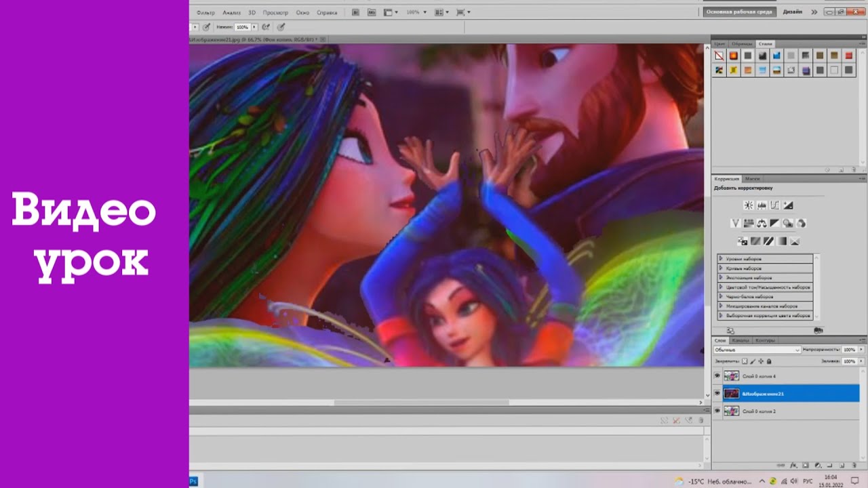Toggle lock transparent pixels

pyautogui.click(x=745, y=361)
